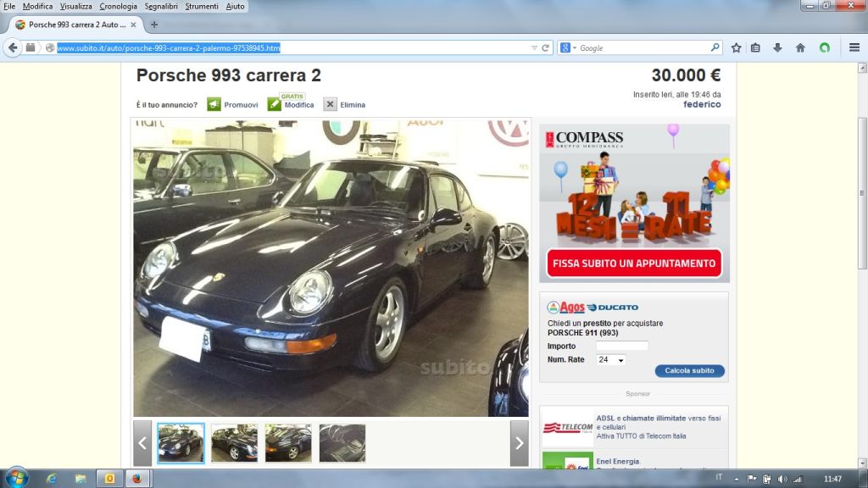Open the Strumenti menu
Screen dimensions: 868x488
202,6
